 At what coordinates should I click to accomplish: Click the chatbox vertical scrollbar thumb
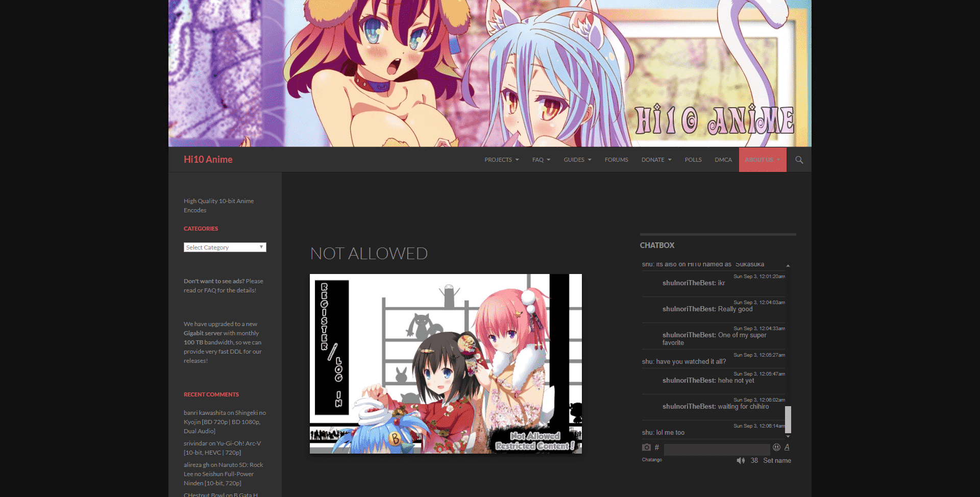point(788,419)
